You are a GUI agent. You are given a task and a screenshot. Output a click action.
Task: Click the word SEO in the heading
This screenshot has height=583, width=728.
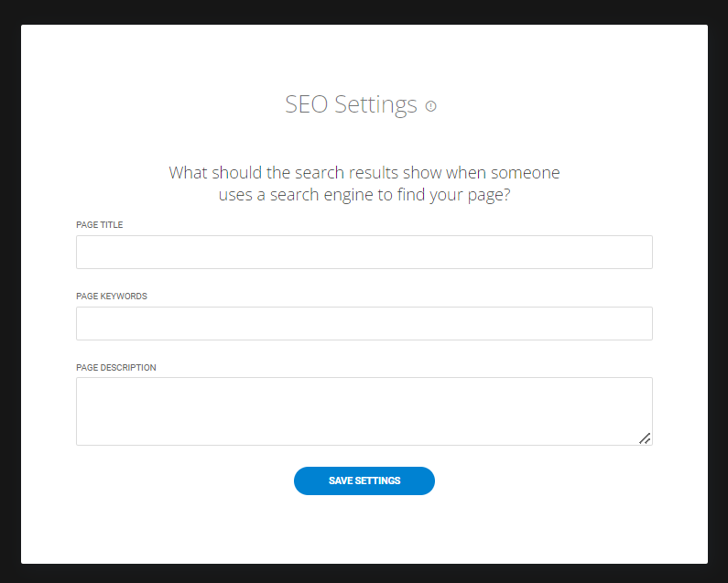(307, 104)
